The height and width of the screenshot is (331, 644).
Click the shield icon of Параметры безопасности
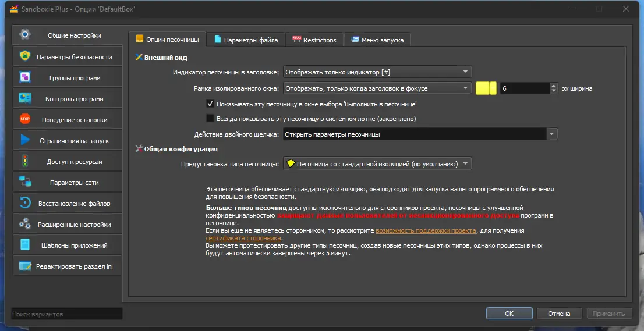pos(25,56)
